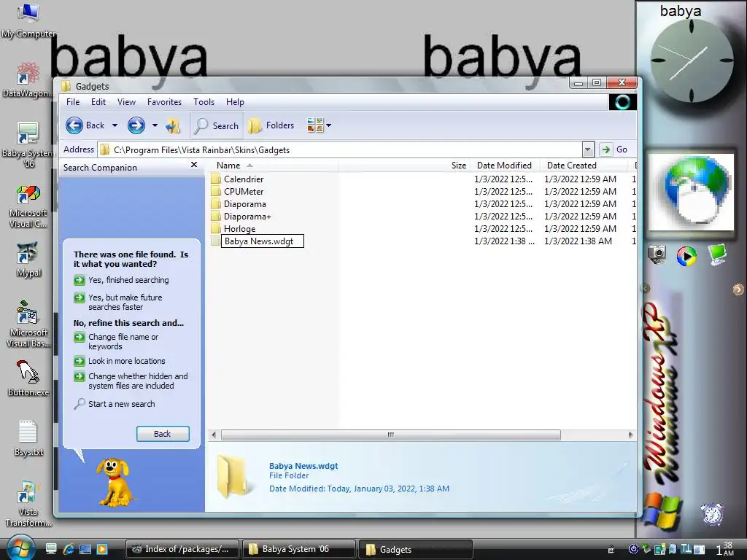747x560 pixels.
Task: Sort by the Size column header
Action: point(404,166)
